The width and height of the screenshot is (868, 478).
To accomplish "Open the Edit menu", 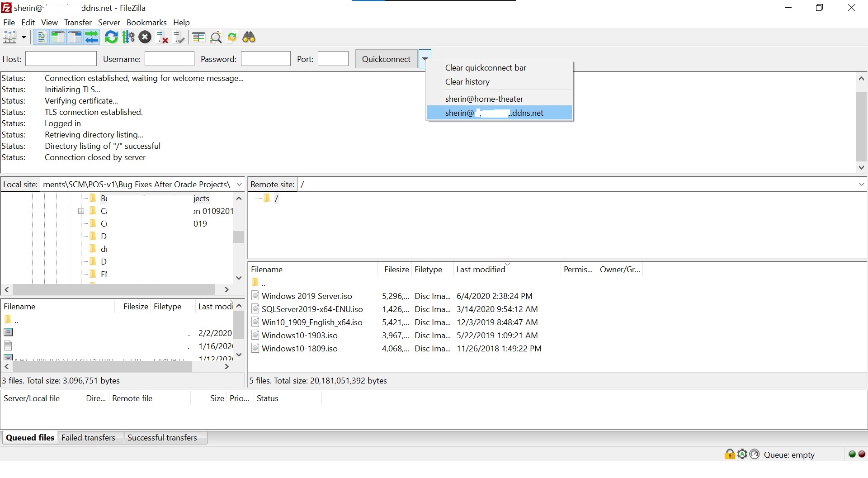I will point(28,22).
